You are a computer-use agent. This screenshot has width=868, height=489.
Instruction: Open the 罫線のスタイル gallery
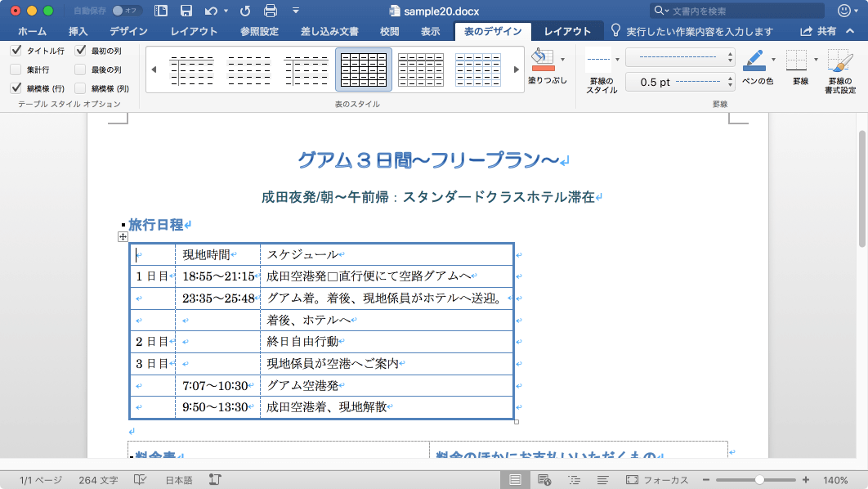tap(602, 70)
